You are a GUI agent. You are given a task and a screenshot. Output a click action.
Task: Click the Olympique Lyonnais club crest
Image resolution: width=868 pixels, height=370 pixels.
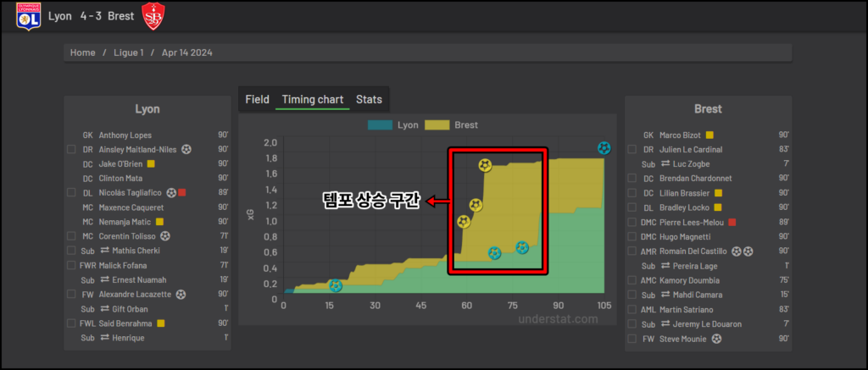point(30,16)
